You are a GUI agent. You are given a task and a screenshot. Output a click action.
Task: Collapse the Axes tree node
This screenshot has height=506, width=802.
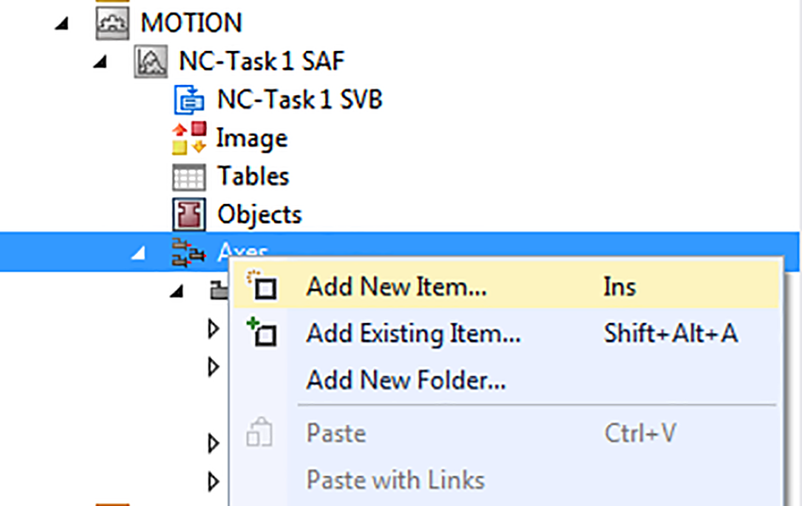140,254
